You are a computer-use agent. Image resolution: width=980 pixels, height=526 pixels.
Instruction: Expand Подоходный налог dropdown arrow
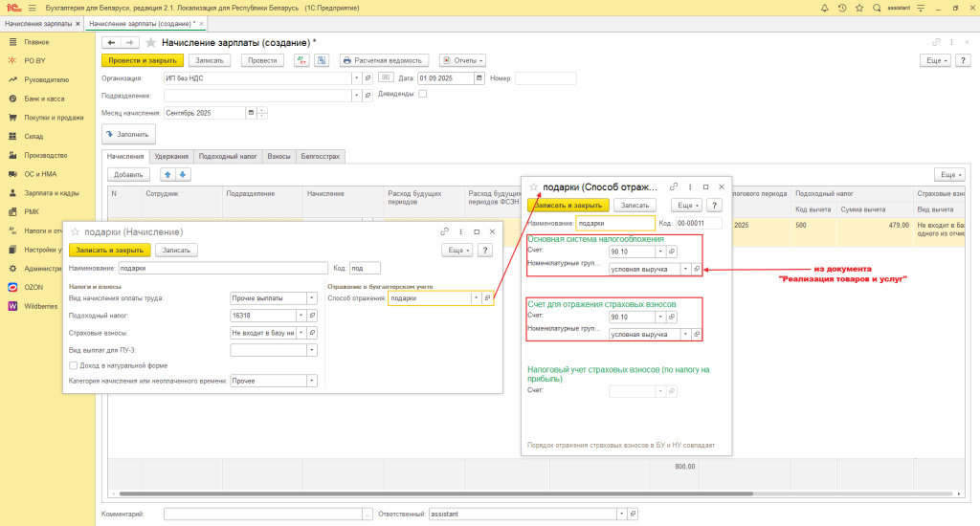click(301, 316)
